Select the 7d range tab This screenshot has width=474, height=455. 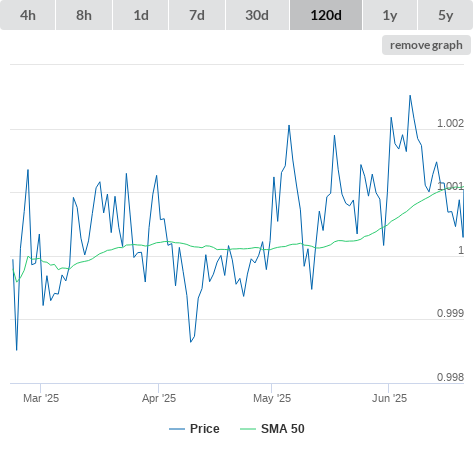[197, 15]
